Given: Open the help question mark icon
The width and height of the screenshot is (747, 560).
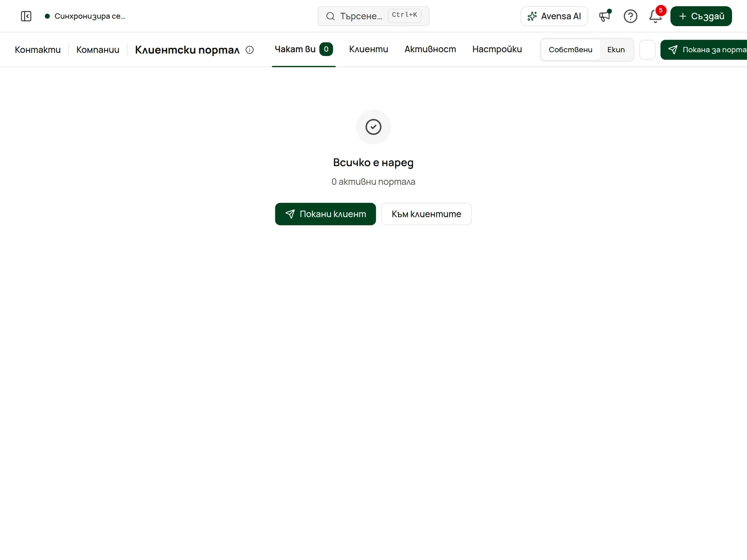Looking at the screenshot, I should click(x=630, y=16).
